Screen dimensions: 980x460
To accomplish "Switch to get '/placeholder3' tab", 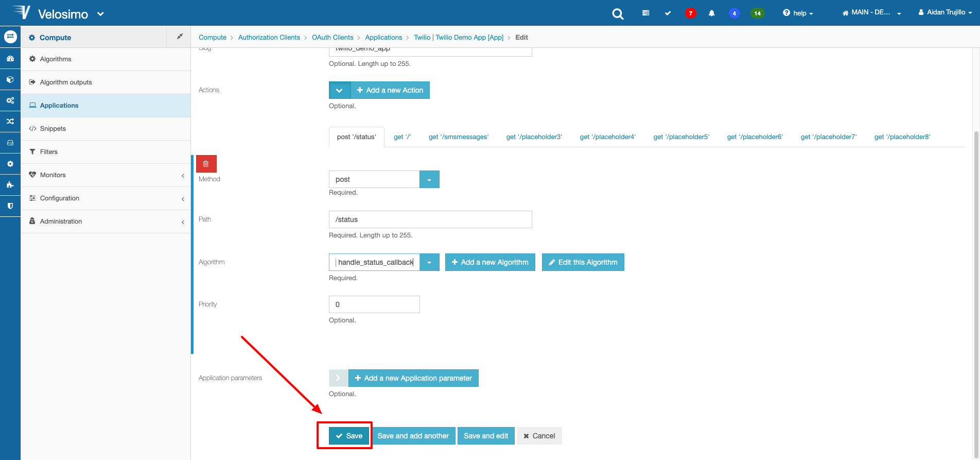I will [534, 137].
